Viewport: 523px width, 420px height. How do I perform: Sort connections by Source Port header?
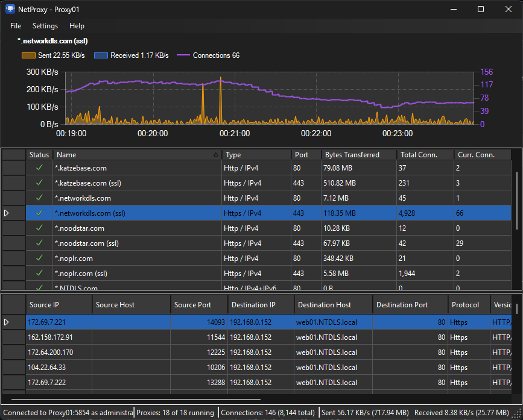click(x=199, y=305)
